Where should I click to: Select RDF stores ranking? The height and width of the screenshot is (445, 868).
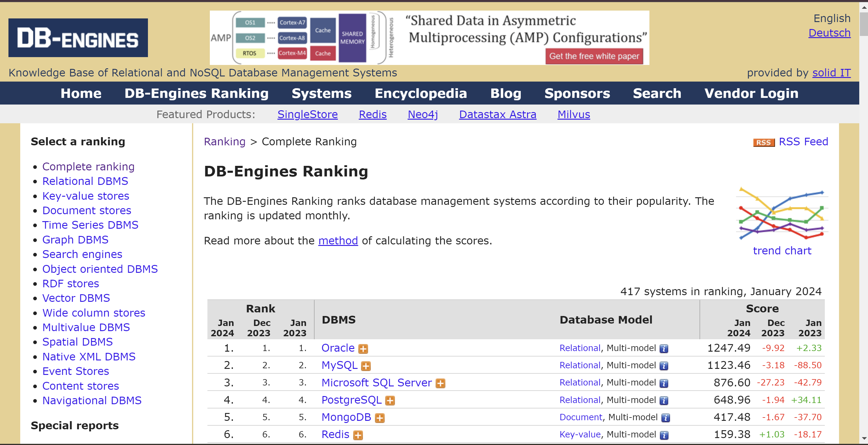coord(71,283)
